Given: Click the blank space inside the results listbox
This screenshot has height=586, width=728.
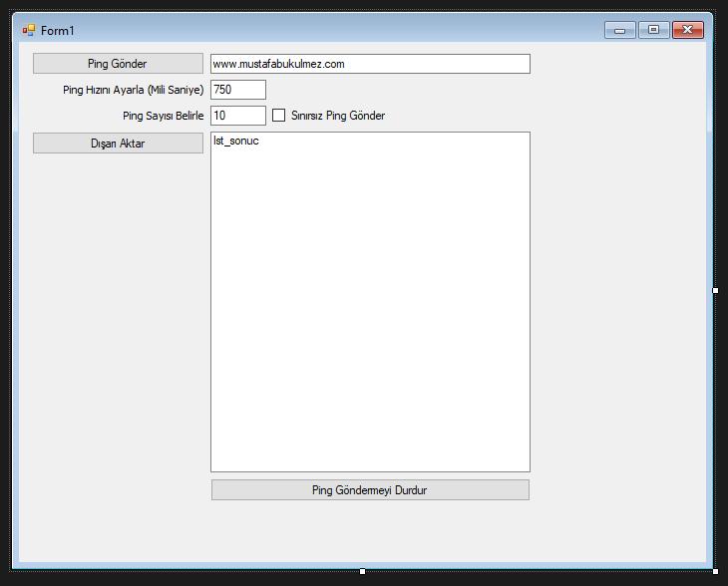Looking at the screenshot, I should click(370, 319).
